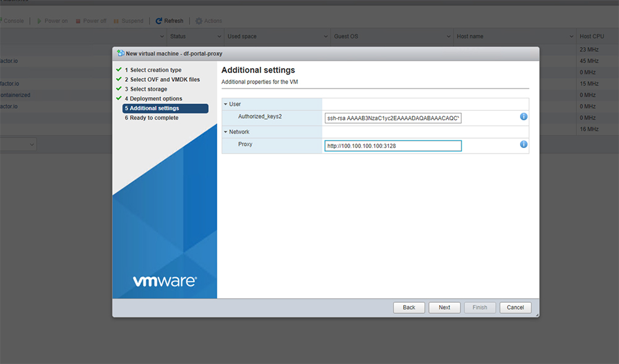Click Console in background toolbar
The width and height of the screenshot is (619, 364).
point(14,21)
